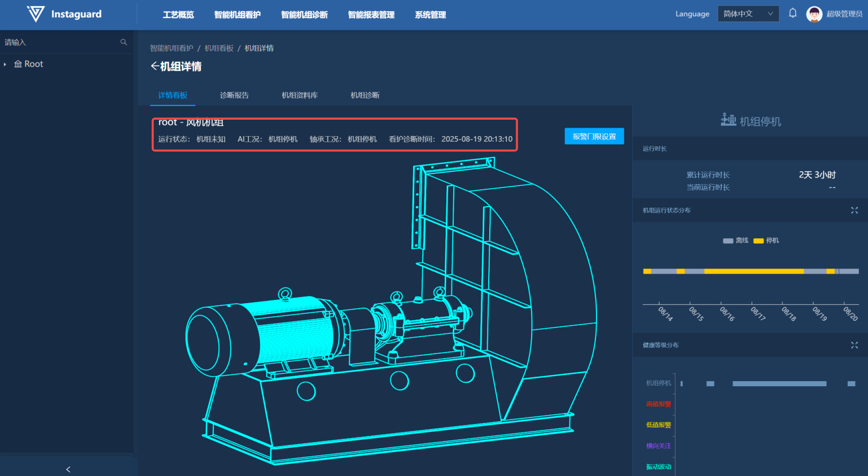This screenshot has height=476, width=868.
Task: Open the notification bell
Action: pyautogui.click(x=792, y=14)
